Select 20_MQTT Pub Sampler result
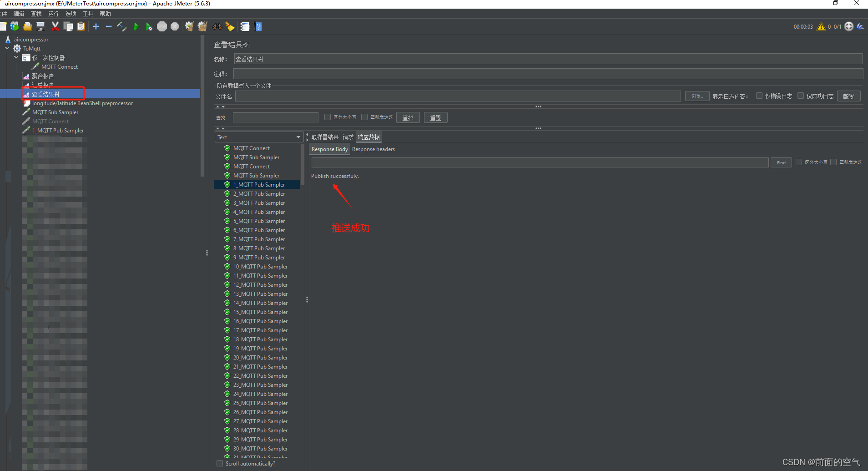Viewport: 868px width, 471px height. click(x=260, y=358)
